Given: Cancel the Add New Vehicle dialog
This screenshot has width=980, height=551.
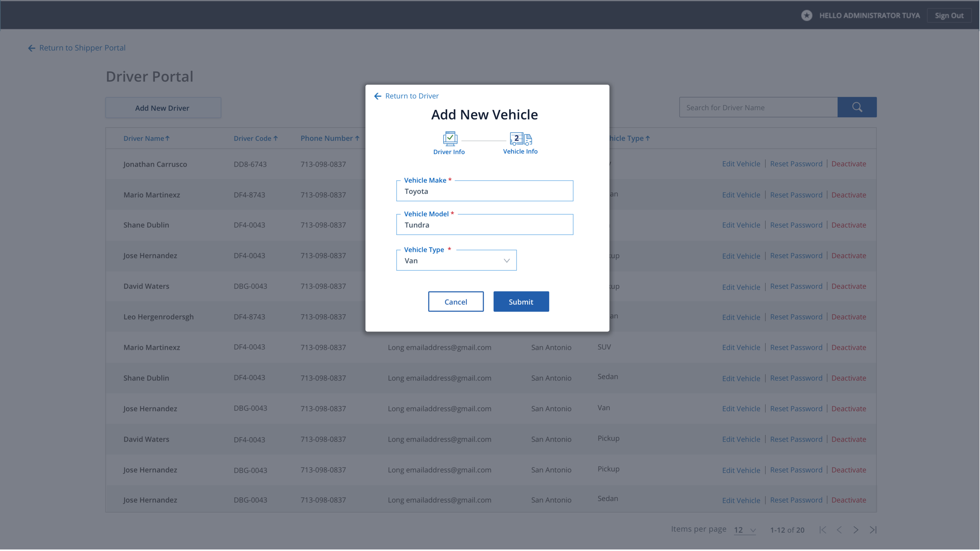Looking at the screenshot, I should (456, 302).
